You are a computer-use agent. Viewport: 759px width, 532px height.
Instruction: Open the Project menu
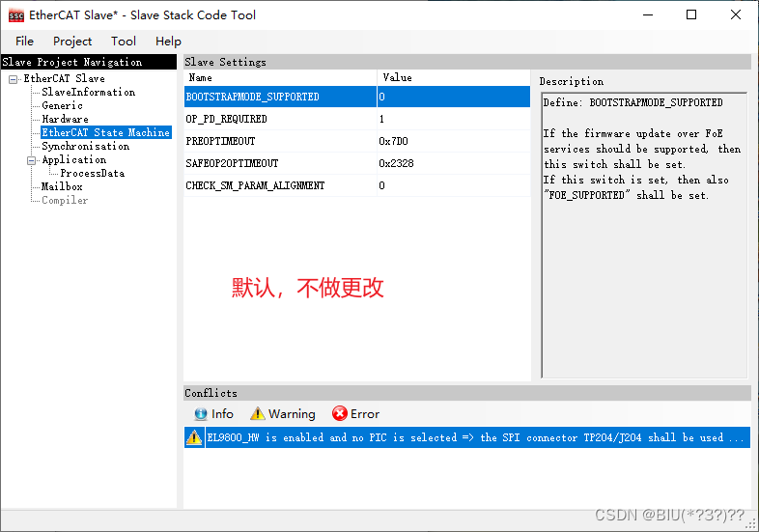[72, 42]
